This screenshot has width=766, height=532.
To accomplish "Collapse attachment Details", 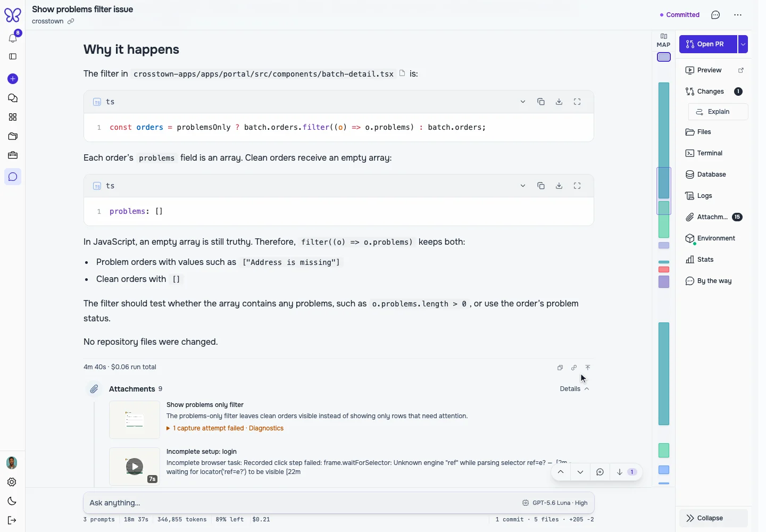I will pos(574,389).
